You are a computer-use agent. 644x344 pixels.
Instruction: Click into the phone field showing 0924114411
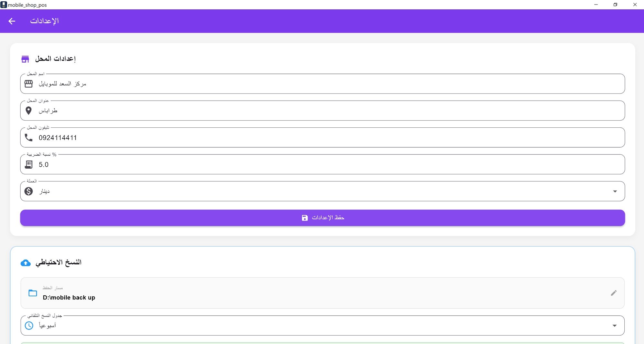pyautogui.click(x=323, y=138)
